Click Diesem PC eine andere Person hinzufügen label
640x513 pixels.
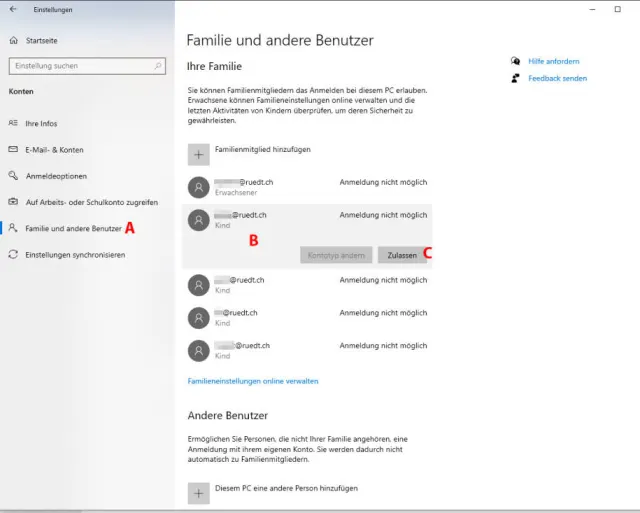[x=286, y=488]
